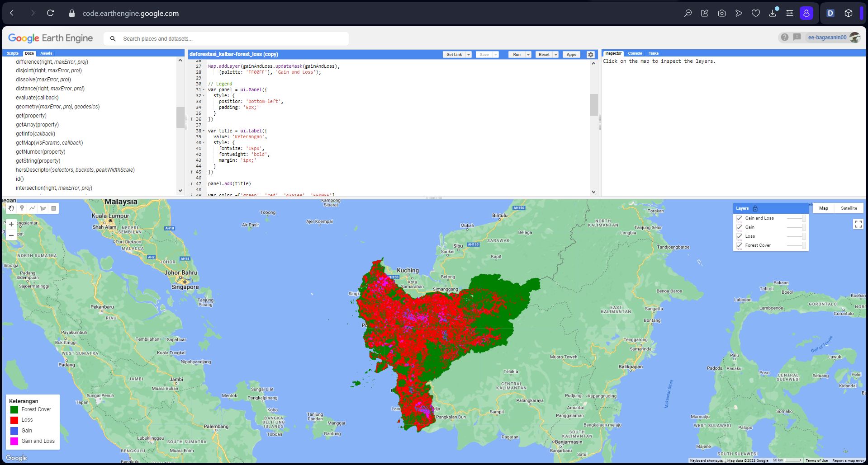Select the draw rectangle tool
868x465 pixels.
click(x=53, y=208)
